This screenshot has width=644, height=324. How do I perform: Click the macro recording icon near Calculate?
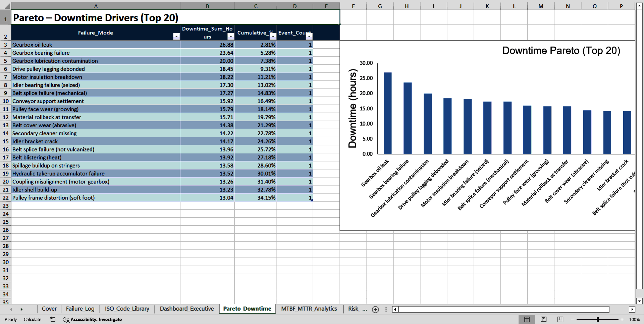(53, 319)
